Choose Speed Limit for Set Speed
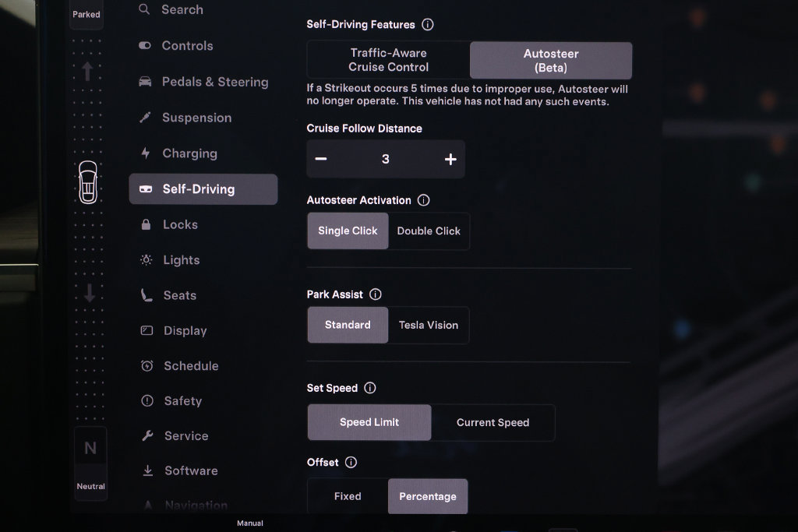The width and height of the screenshot is (798, 532). tap(369, 422)
